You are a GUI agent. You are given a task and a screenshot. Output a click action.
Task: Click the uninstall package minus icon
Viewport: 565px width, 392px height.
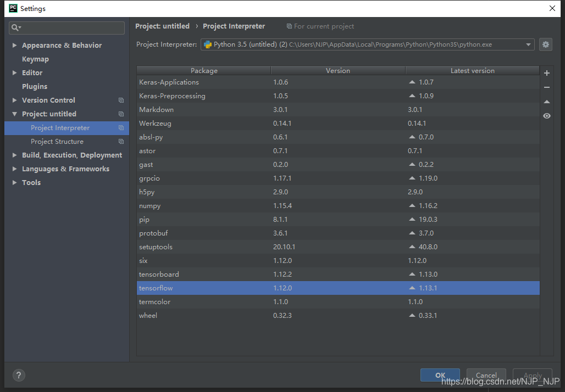(x=547, y=87)
